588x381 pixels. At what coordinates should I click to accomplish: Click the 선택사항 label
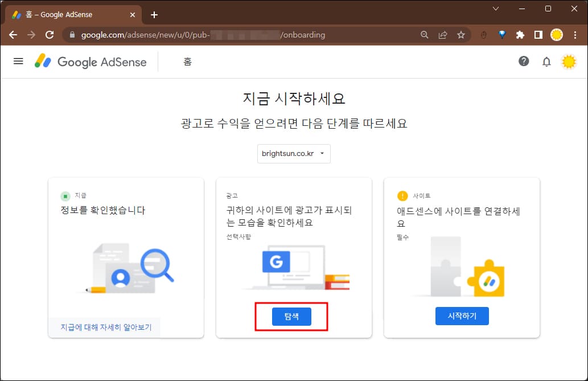(239, 237)
